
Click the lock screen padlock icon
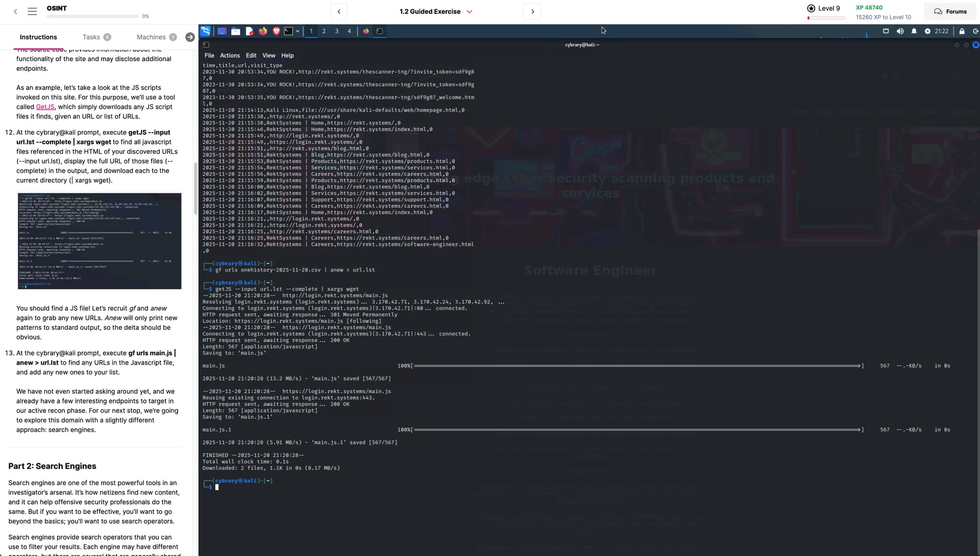pyautogui.click(x=962, y=31)
